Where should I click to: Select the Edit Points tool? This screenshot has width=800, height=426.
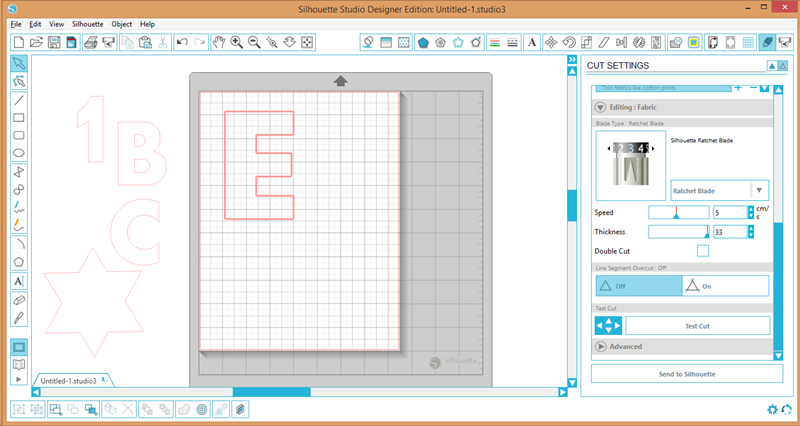coord(19,81)
